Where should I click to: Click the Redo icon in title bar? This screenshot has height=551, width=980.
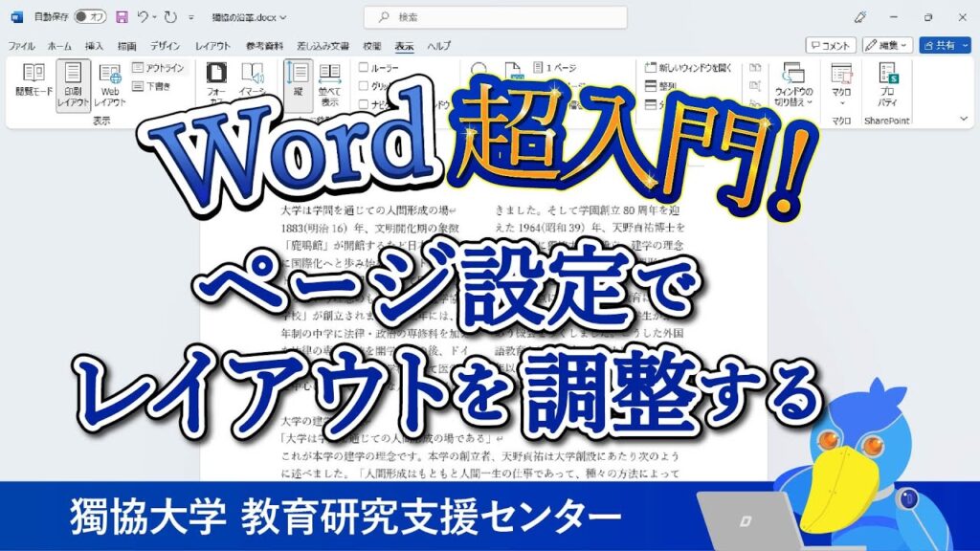[170, 17]
